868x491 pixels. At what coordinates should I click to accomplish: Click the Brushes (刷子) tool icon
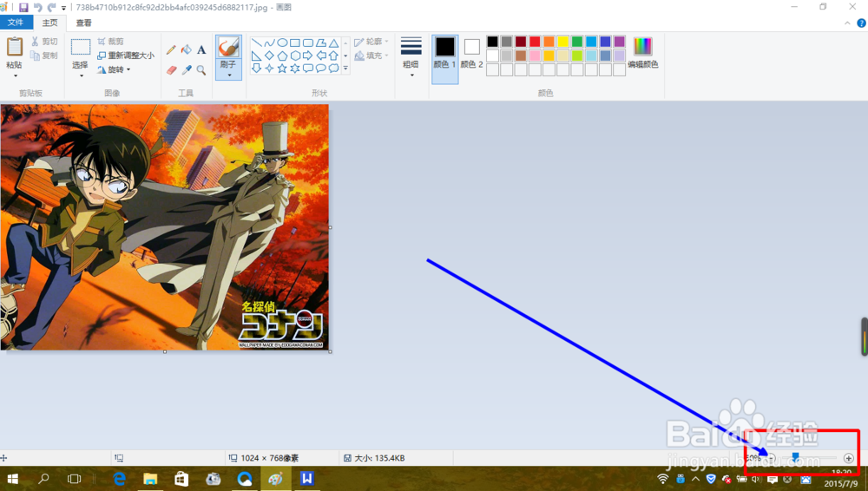point(228,47)
